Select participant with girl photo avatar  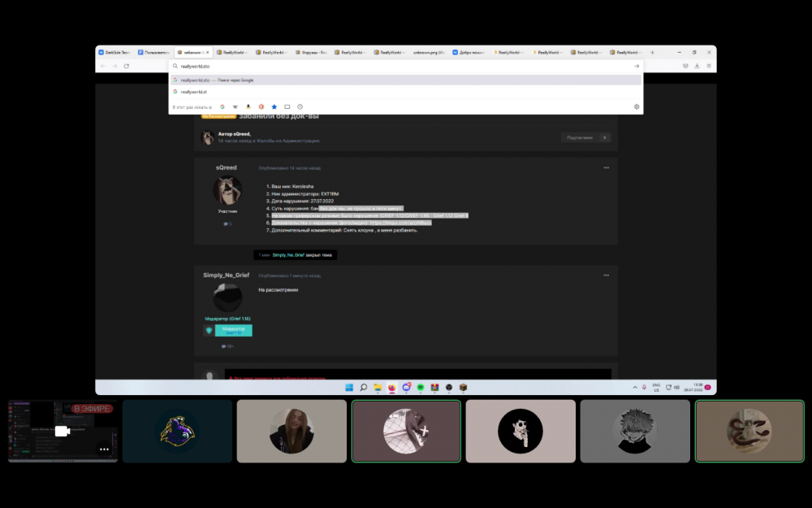(x=292, y=432)
